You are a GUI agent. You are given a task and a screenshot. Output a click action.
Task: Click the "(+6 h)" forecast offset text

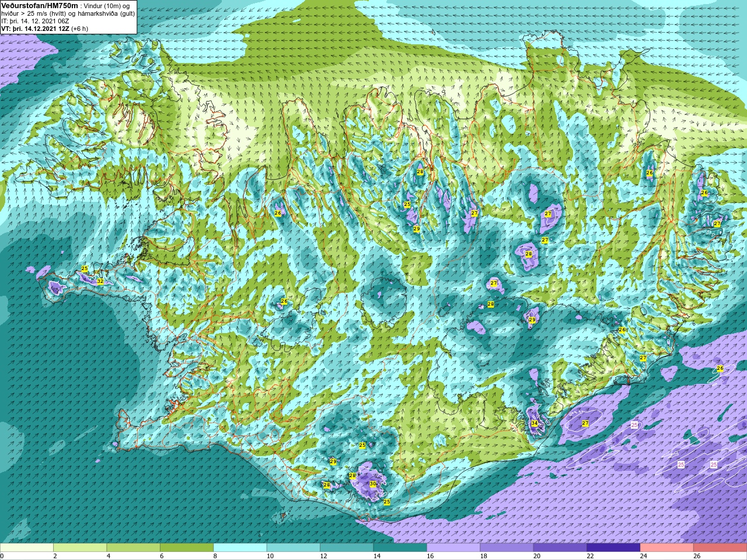[x=80, y=29]
